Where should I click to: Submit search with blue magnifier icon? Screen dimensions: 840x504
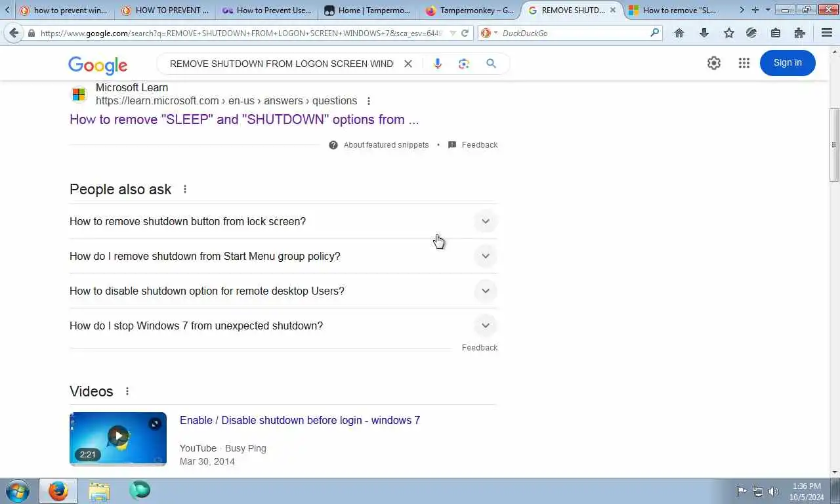(x=491, y=64)
